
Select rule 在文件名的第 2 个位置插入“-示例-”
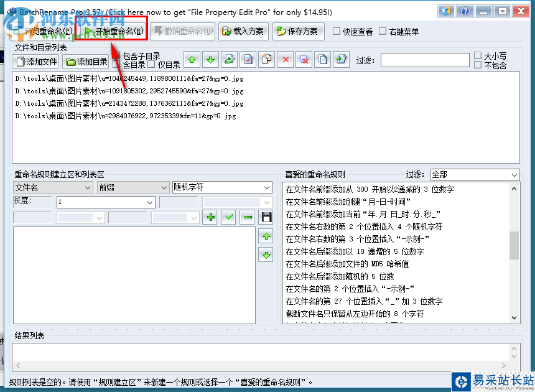(x=350, y=289)
